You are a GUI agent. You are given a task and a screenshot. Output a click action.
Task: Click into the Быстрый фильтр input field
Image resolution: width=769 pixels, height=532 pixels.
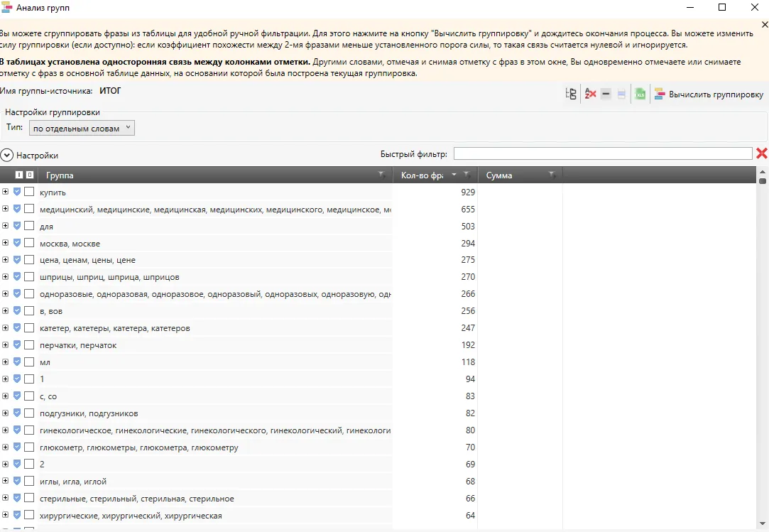pos(603,153)
